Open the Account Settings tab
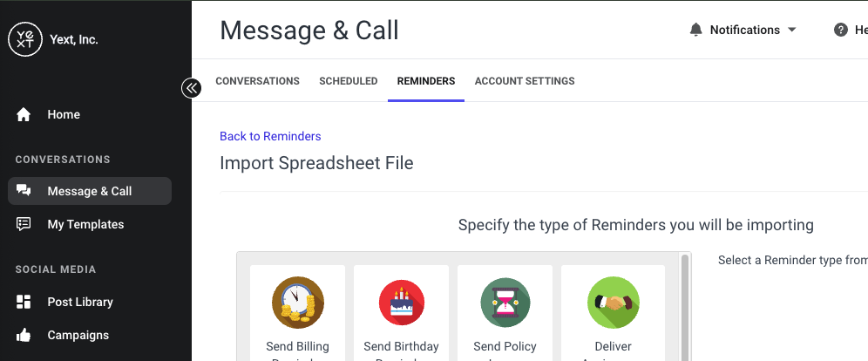Image resolution: width=868 pixels, height=361 pixels. 525,81
